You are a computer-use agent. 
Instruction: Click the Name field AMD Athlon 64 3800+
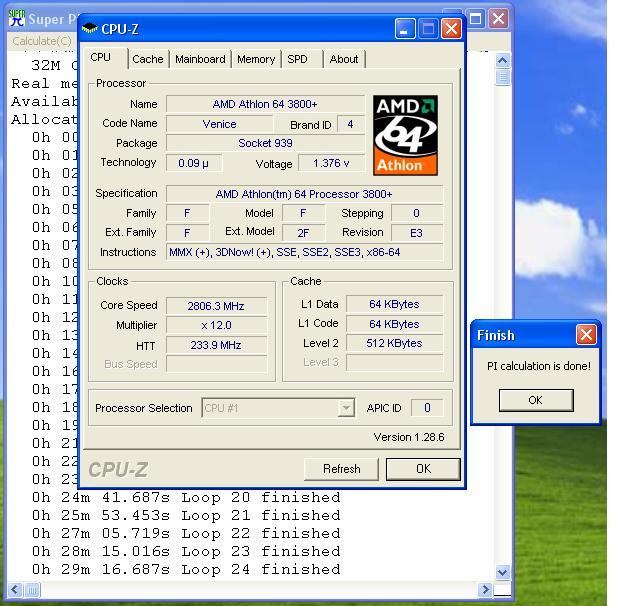tap(265, 104)
